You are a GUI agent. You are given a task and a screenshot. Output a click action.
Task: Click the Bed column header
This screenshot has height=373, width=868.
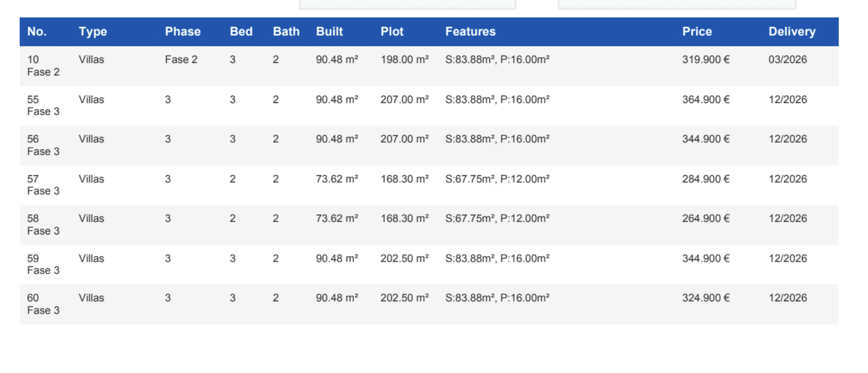(241, 32)
